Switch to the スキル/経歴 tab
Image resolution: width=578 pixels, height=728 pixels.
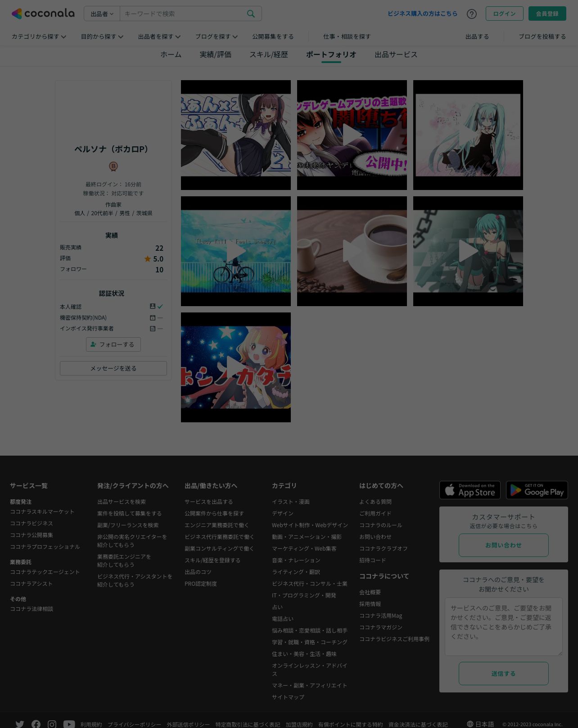pos(269,54)
